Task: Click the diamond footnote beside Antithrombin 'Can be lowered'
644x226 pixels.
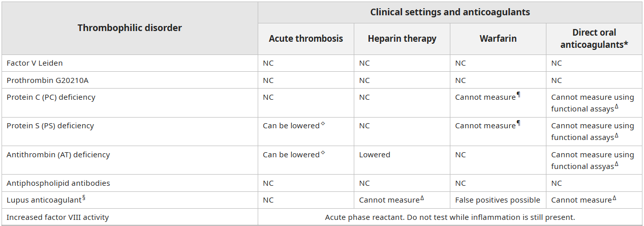Action: 323,152
